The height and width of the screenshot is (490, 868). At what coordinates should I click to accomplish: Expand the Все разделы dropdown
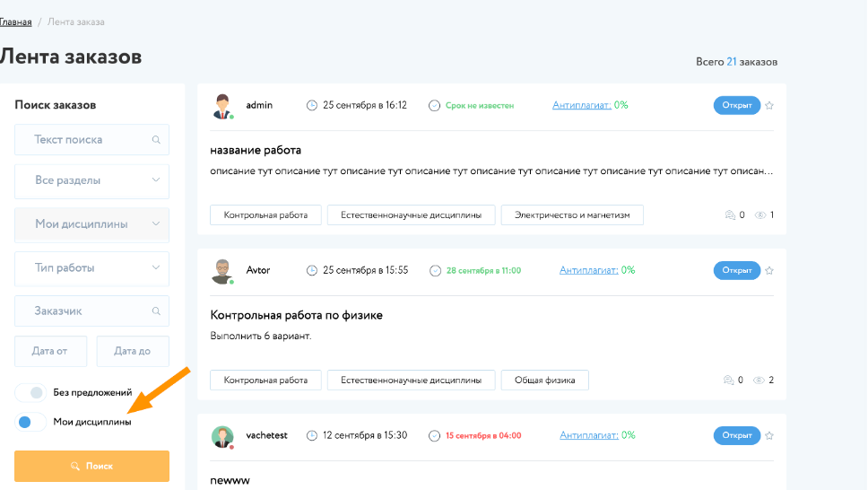91,180
